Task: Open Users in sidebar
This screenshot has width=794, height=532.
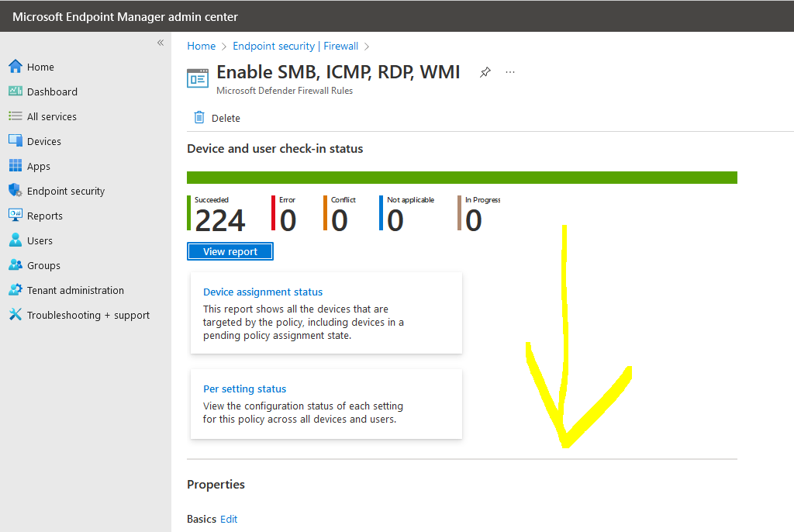Action: coord(40,240)
